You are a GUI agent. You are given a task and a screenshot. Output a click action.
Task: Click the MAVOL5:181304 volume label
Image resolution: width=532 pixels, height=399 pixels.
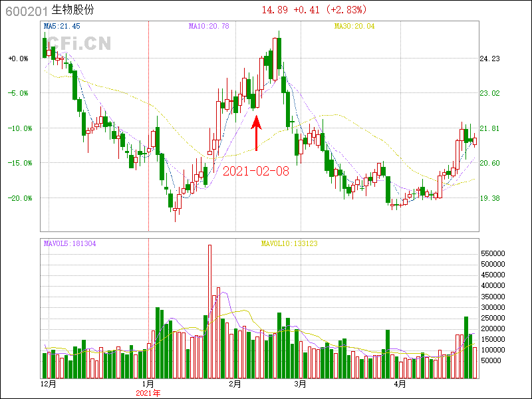click(x=70, y=243)
